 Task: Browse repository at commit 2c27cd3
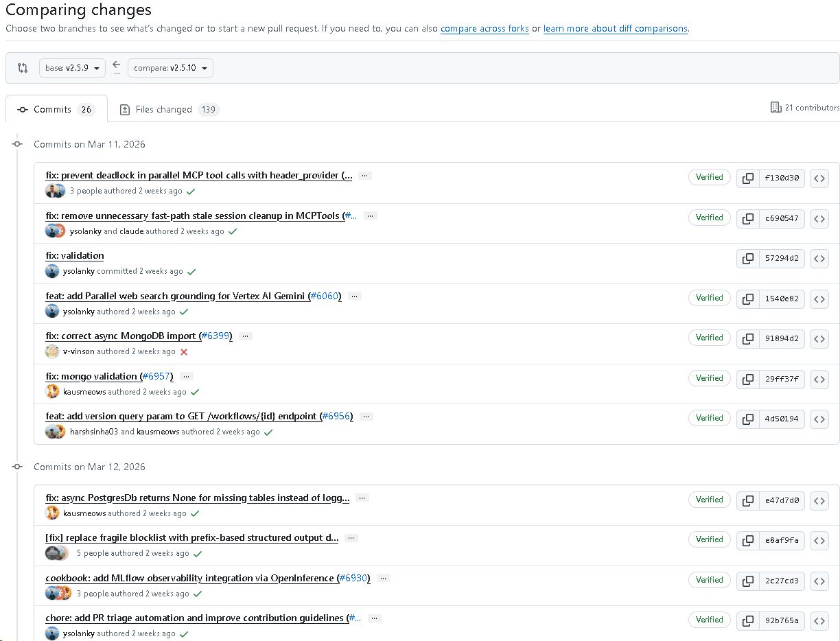click(819, 581)
